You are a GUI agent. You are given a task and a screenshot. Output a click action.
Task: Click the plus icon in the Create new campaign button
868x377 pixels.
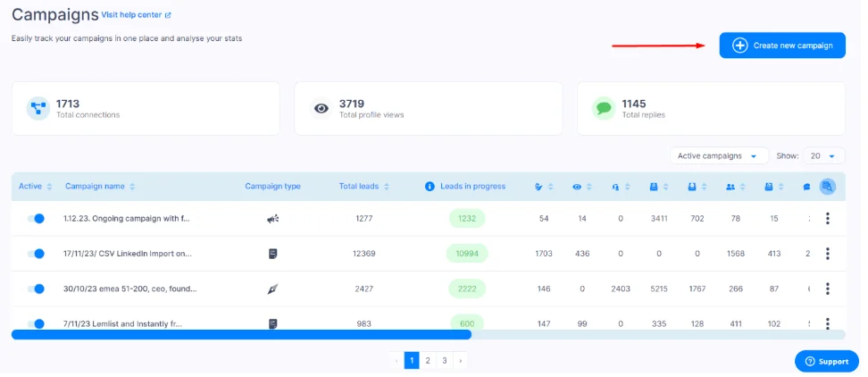coord(739,46)
